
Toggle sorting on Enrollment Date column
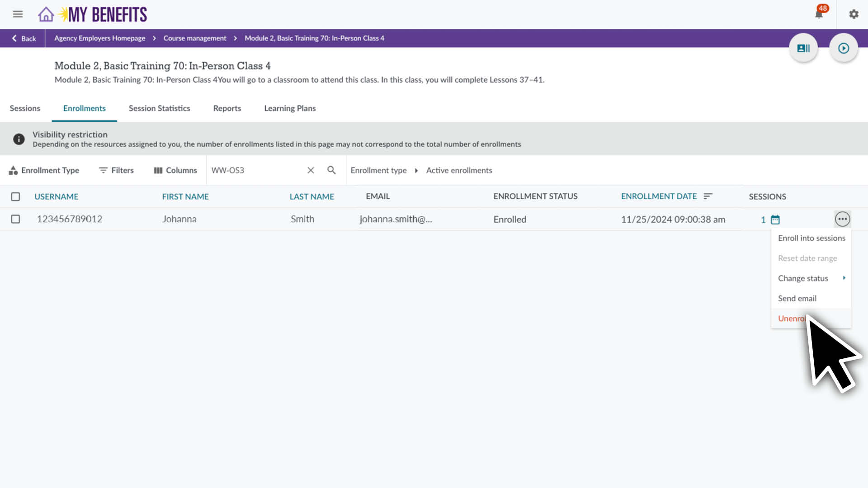[x=708, y=196]
